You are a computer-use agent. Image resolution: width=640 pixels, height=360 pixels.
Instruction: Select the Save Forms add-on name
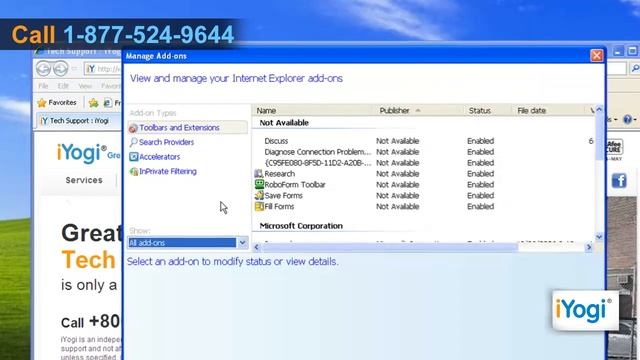(x=283, y=196)
